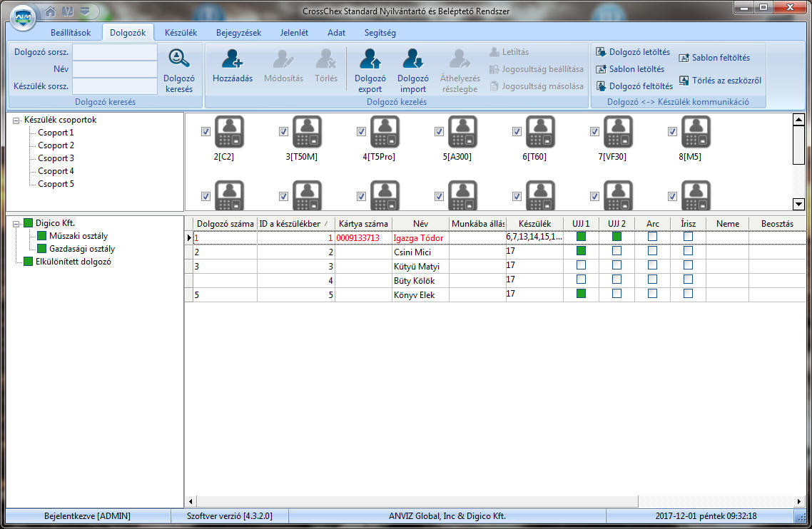Collapse the Készülék csoportok tree
This screenshot has height=529, width=812.
tap(16, 120)
